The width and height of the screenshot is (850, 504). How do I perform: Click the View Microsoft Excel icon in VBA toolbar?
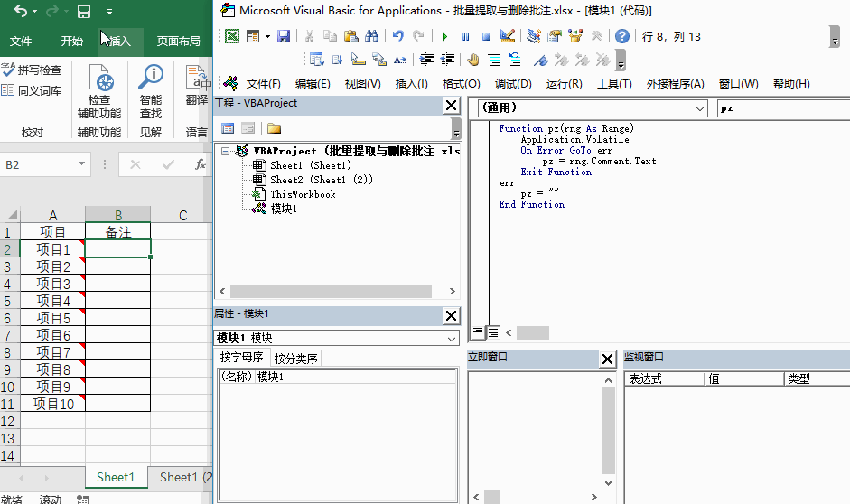pyautogui.click(x=232, y=36)
